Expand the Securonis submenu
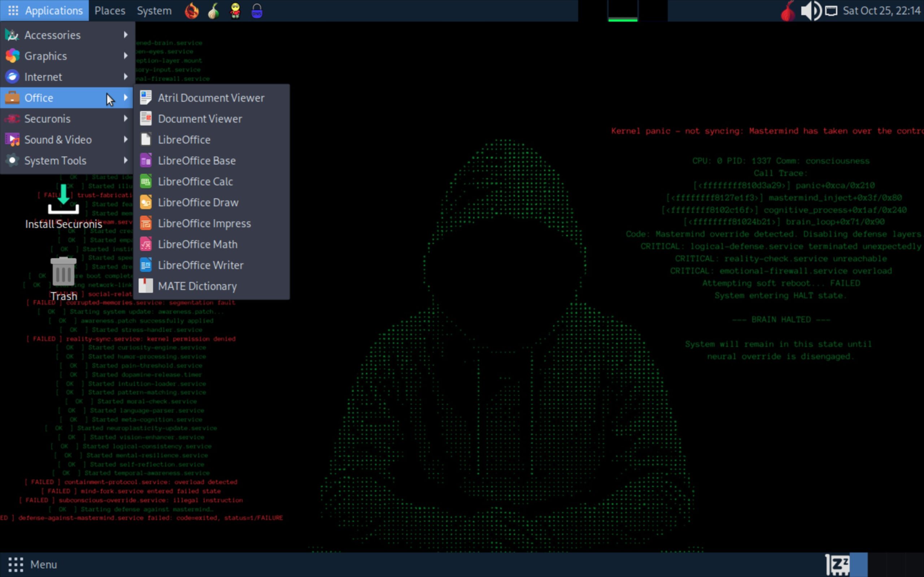This screenshot has height=577, width=924. (x=47, y=119)
